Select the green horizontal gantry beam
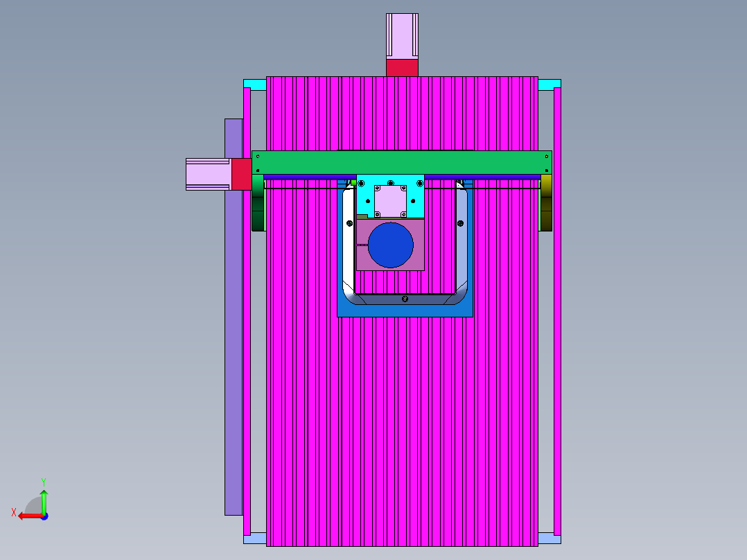Screen dimensions: 747x560 click(402, 161)
